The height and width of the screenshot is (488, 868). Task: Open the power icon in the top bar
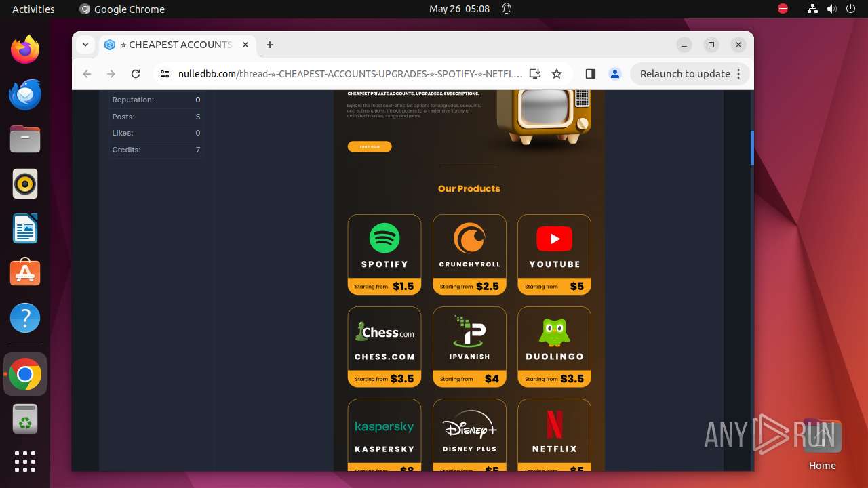click(850, 9)
